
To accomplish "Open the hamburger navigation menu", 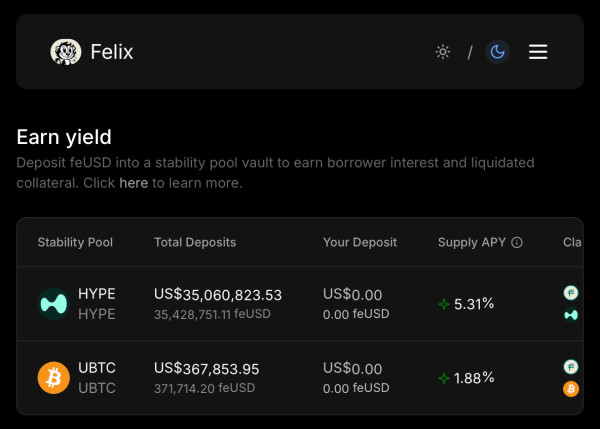I will (x=538, y=52).
